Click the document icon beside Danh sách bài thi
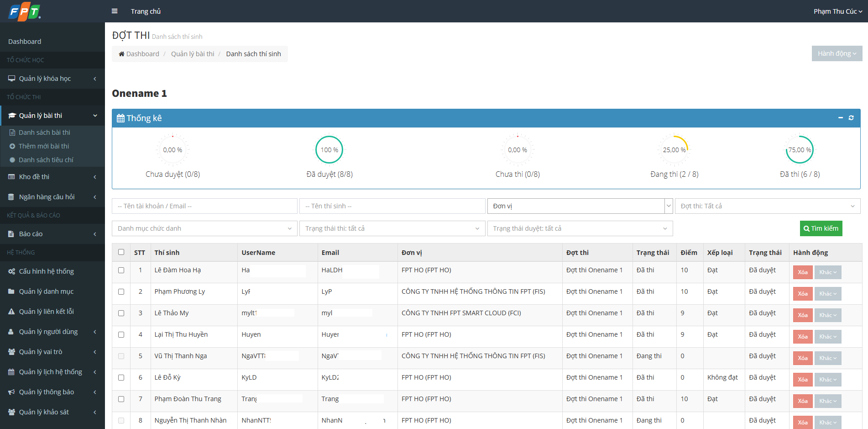The height and width of the screenshot is (429, 868). point(12,132)
